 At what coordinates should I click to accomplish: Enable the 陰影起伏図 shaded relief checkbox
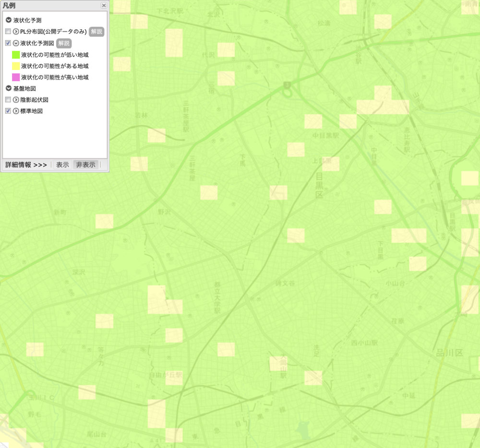point(8,100)
